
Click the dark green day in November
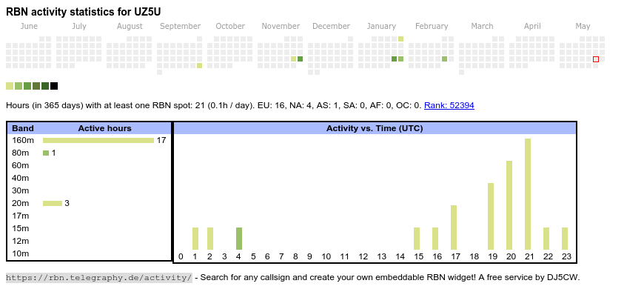point(300,59)
